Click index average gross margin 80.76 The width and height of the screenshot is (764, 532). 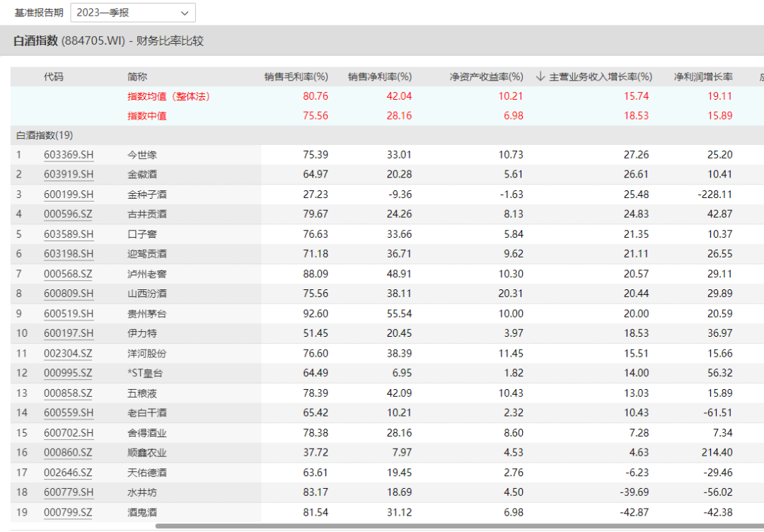316,96
